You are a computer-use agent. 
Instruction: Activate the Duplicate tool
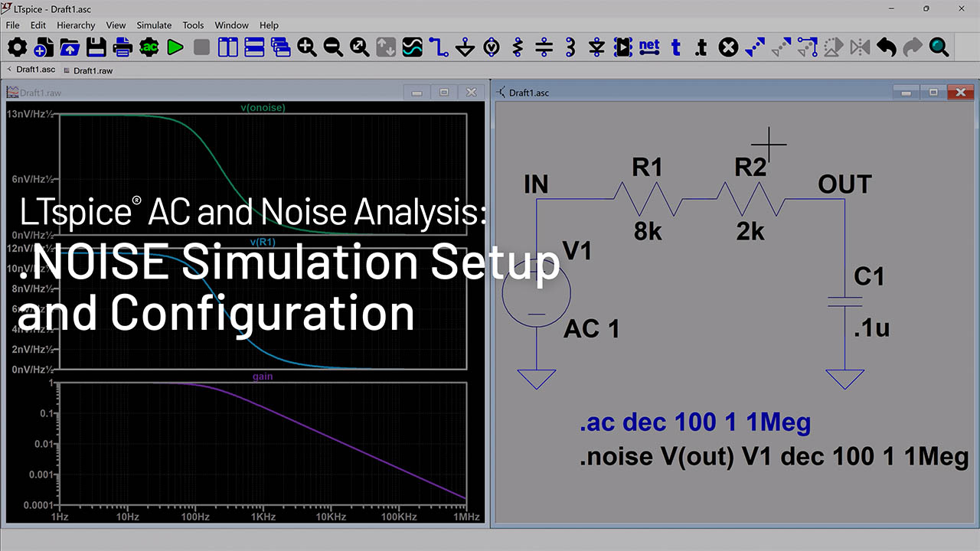tap(755, 47)
